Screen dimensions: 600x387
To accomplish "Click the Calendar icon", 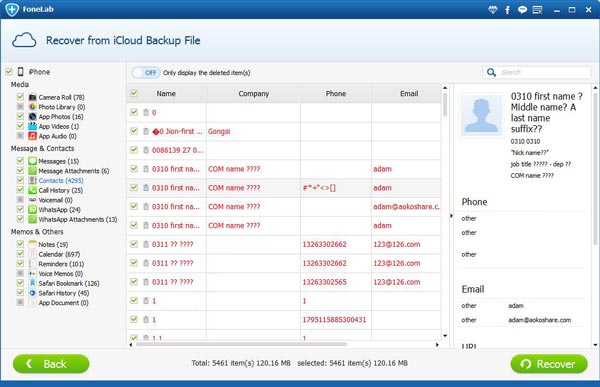I will [x=33, y=254].
